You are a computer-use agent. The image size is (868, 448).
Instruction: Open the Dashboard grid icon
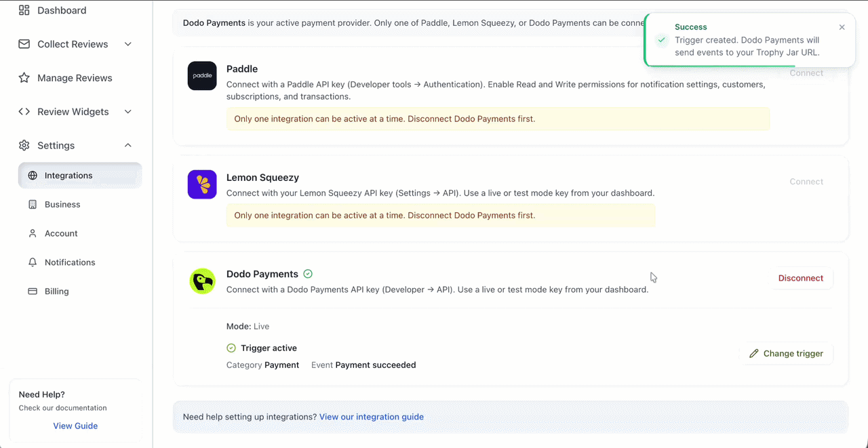pos(24,10)
